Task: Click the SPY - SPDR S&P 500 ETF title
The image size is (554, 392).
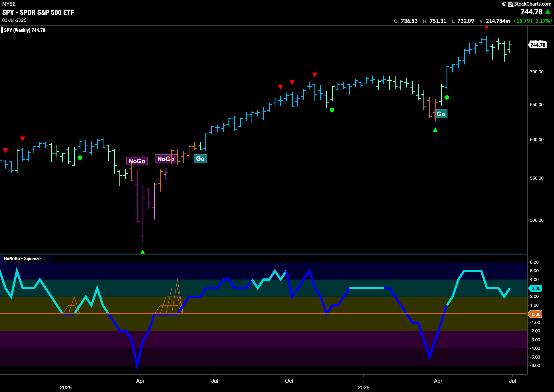Action: (x=38, y=12)
